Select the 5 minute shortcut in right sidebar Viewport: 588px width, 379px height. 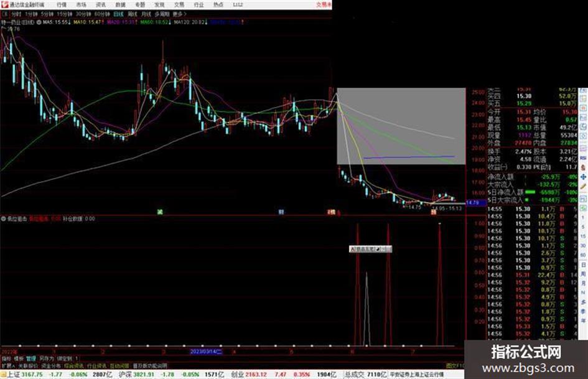coord(583,227)
